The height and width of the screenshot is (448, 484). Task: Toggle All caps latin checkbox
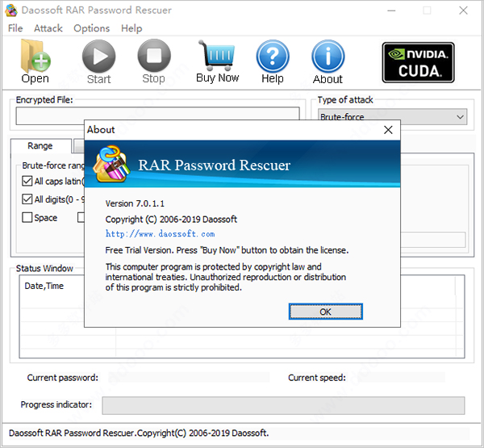click(x=27, y=181)
